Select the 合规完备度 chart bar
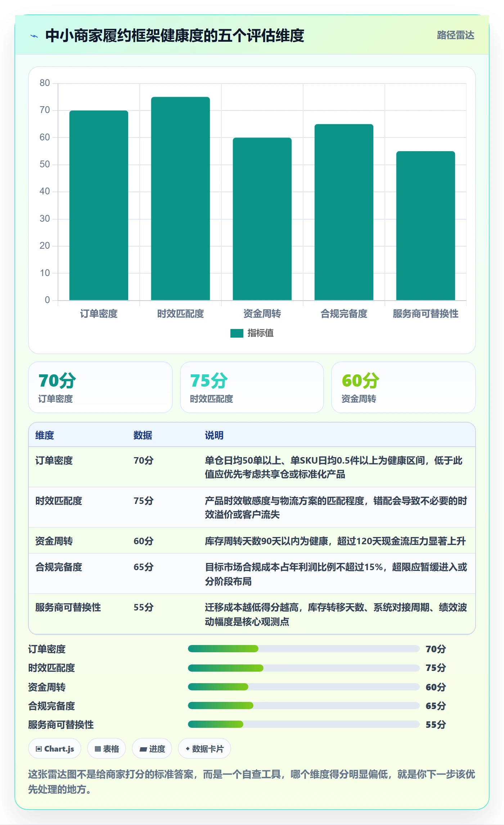Screen dimensions: 504x825 coord(344,212)
